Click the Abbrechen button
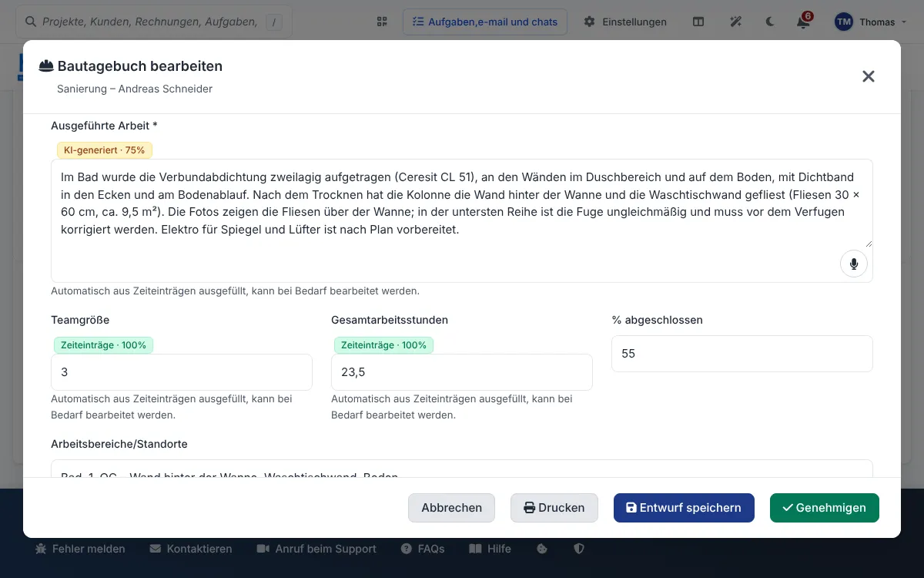The width and height of the screenshot is (924, 578). pyautogui.click(x=452, y=508)
